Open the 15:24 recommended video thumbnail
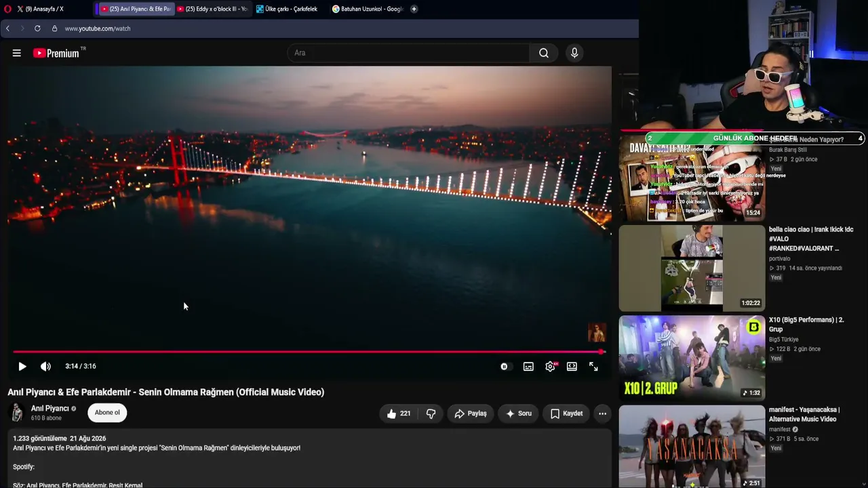Image resolution: width=868 pixels, height=488 pixels. 692,179
